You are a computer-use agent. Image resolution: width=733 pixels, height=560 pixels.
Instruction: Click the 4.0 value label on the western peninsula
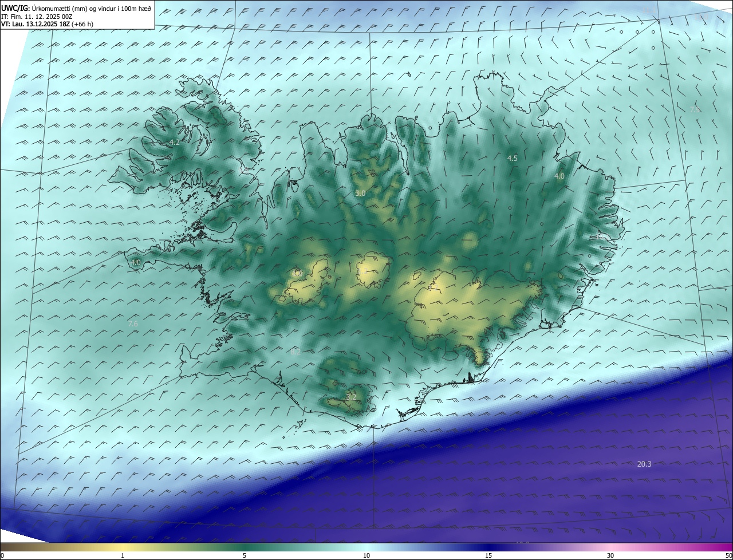tap(136, 262)
